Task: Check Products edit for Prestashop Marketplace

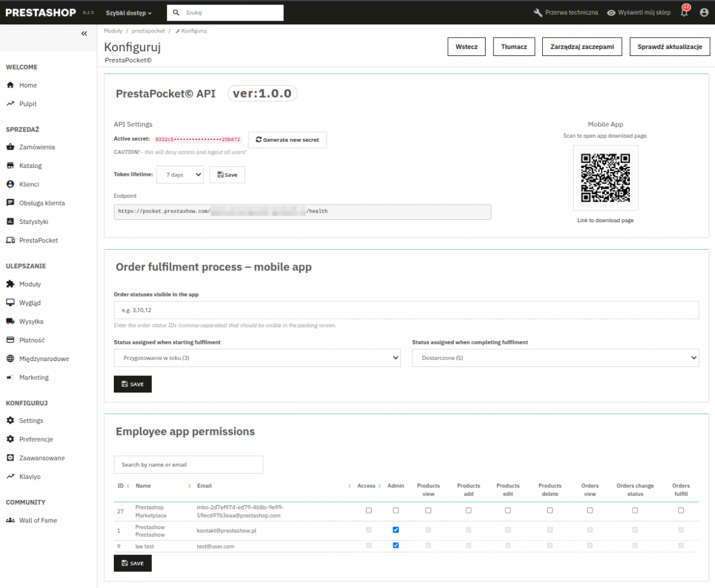Action: tap(508, 511)
